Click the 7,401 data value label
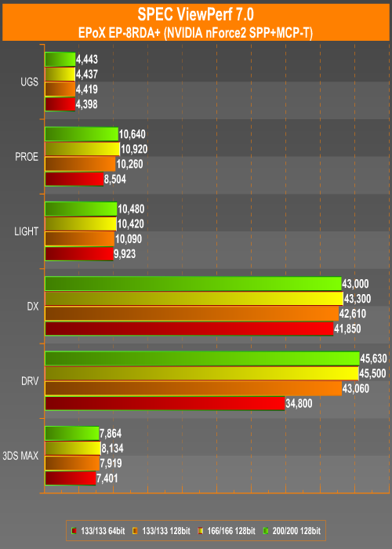The image size is (392, 549). (x=107, y=478)
